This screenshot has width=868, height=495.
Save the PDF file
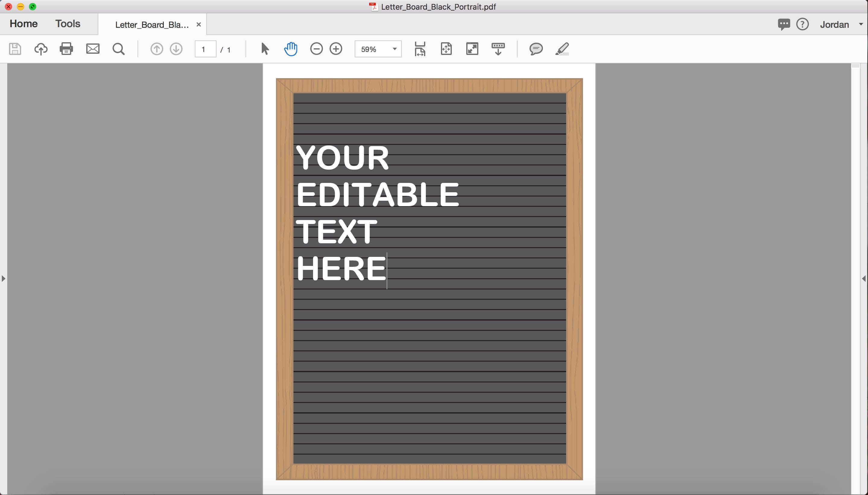(x=14, y=49)
